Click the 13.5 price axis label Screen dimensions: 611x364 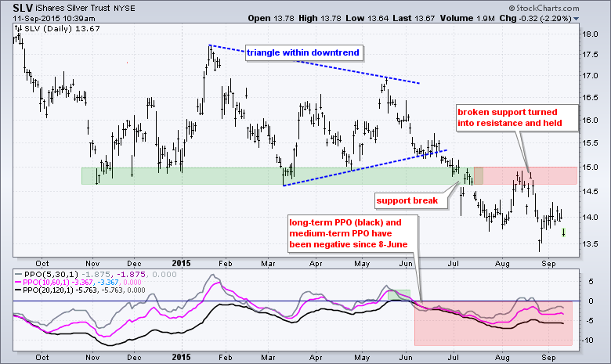[x=590, y=244]
